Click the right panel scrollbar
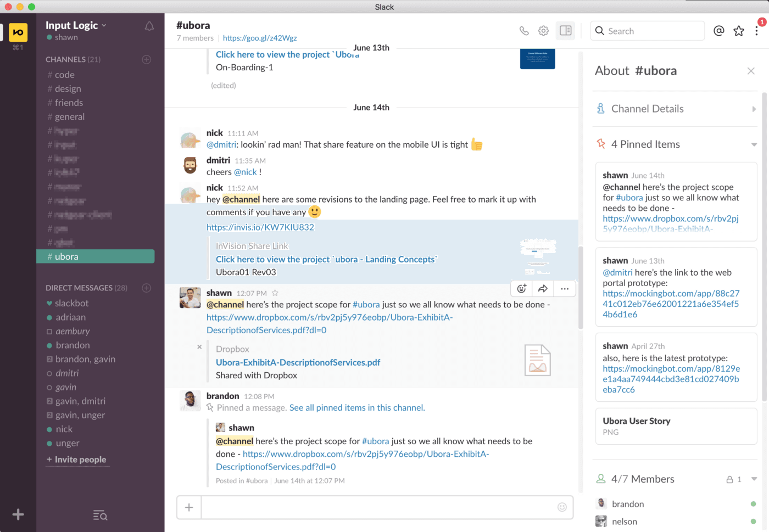The height and width of the screenshot is (532, 769). (x=764, y=247)
